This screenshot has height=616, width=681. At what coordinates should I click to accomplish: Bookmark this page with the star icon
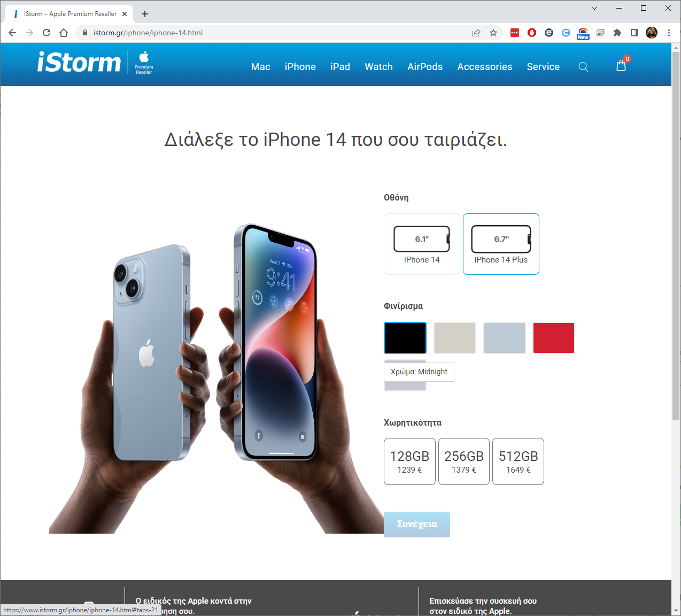pos(493,33)
